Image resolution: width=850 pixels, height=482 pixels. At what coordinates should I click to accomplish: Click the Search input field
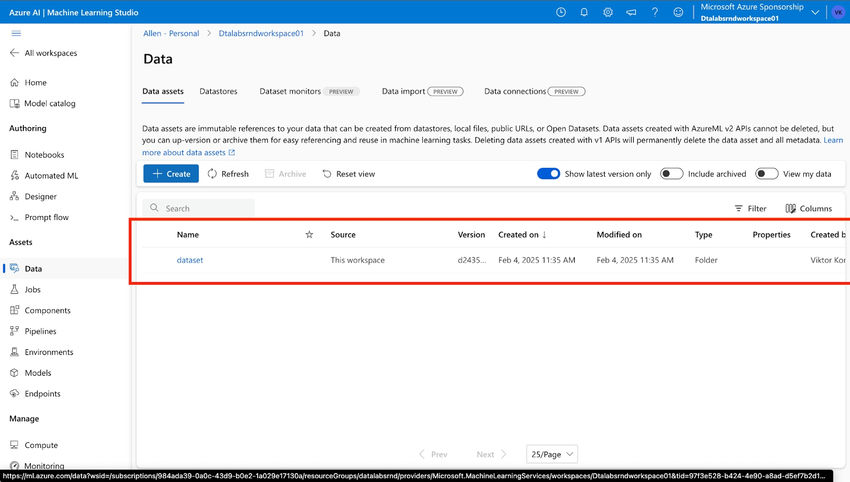[198, 208]
